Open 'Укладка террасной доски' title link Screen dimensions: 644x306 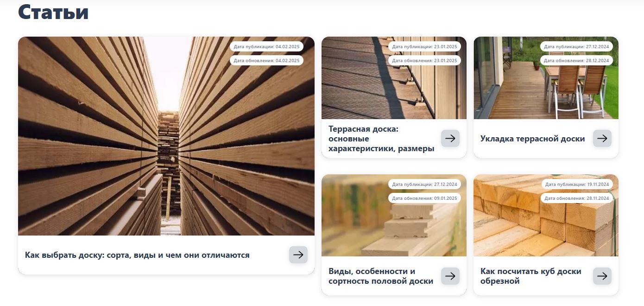coord(533,139)
